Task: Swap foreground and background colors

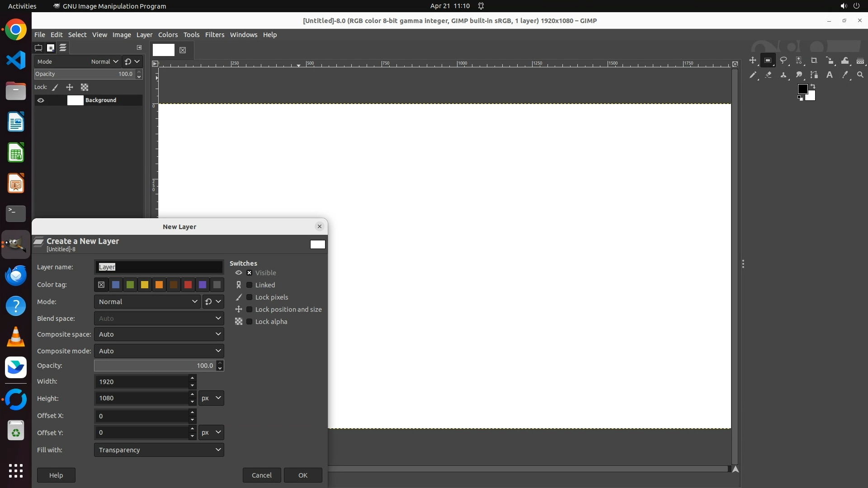Action: pos(813,86)
